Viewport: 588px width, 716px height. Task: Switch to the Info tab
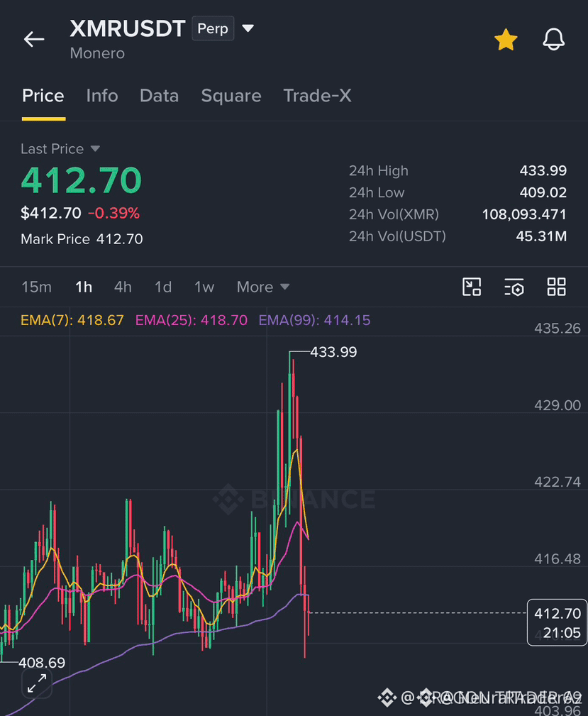pyautogui.click(x=102, y=96)
